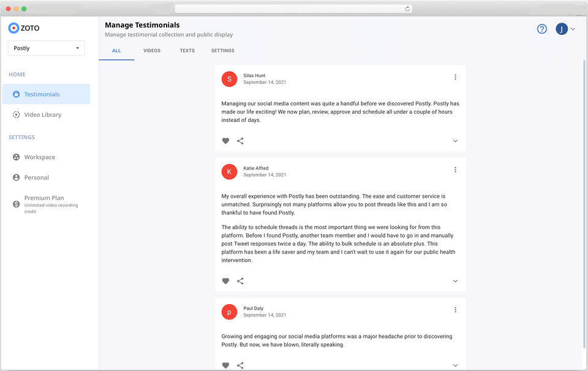Expand the user account chevron

[x=573, y=29]
